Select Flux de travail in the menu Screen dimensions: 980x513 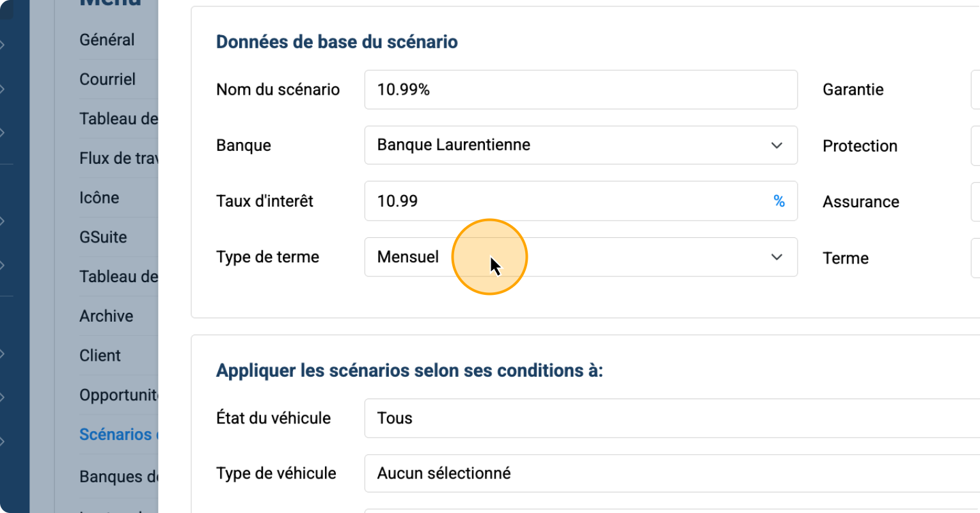click(x=118, y=158)
